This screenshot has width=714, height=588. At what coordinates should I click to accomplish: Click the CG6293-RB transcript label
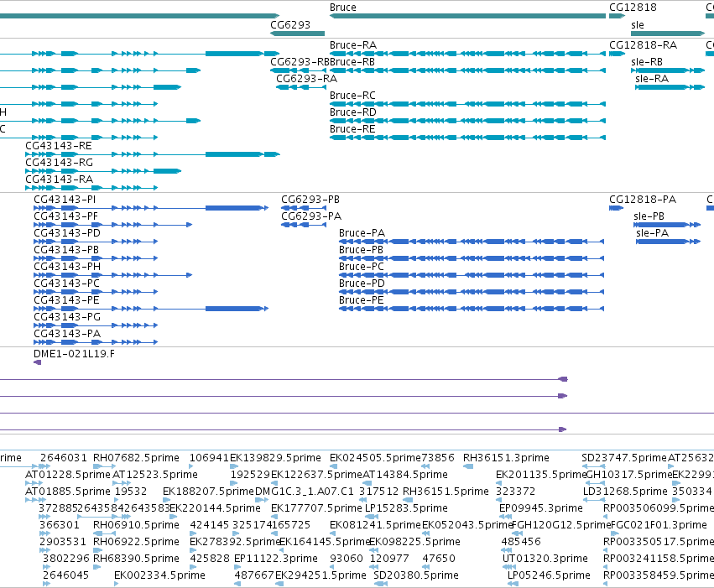point(300,62)
